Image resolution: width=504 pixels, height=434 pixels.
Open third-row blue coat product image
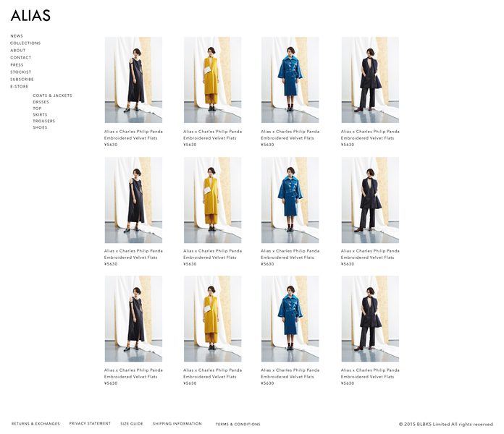pyautogui.click(x=290, y=319)
